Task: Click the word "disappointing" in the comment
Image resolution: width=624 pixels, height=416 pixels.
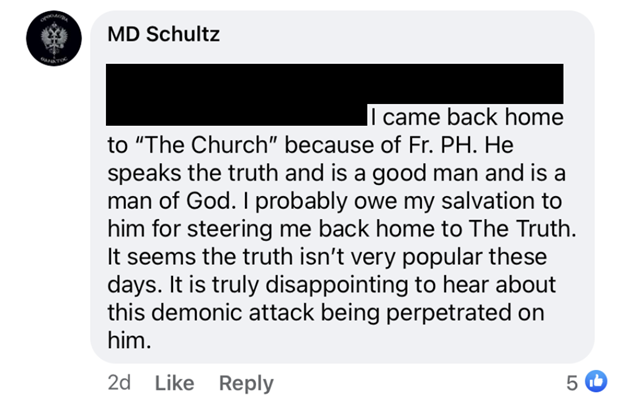Action: click(337, 285)
